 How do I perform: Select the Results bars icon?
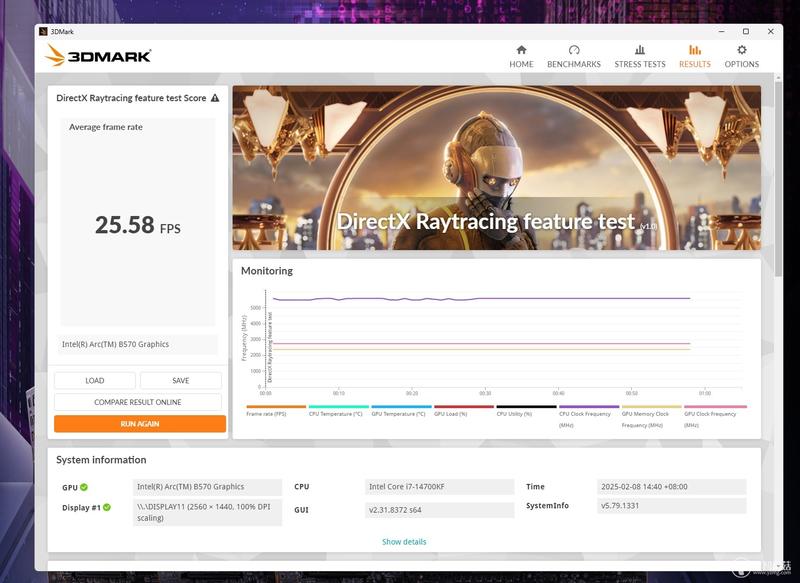coord(694,50)
